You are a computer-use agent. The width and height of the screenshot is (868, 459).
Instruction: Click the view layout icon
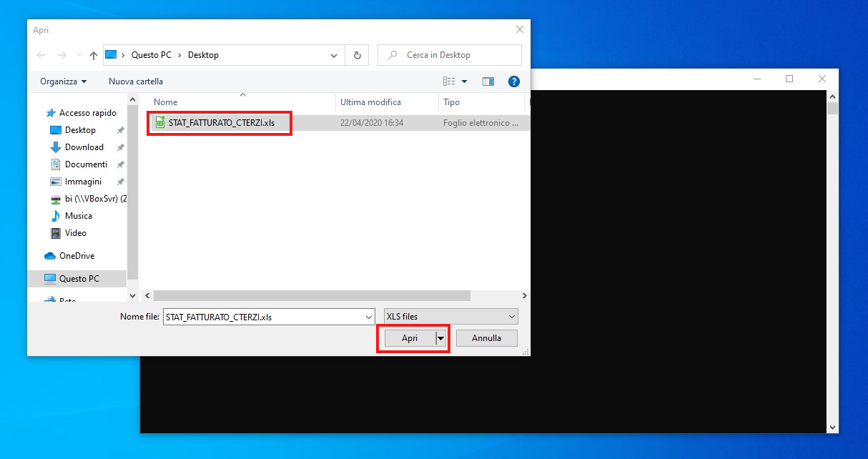point(449,82)
